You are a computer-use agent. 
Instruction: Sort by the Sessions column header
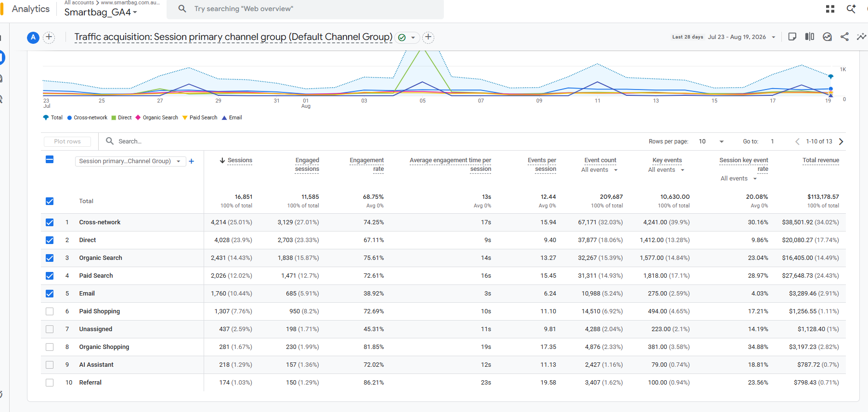tap(236, 160)
